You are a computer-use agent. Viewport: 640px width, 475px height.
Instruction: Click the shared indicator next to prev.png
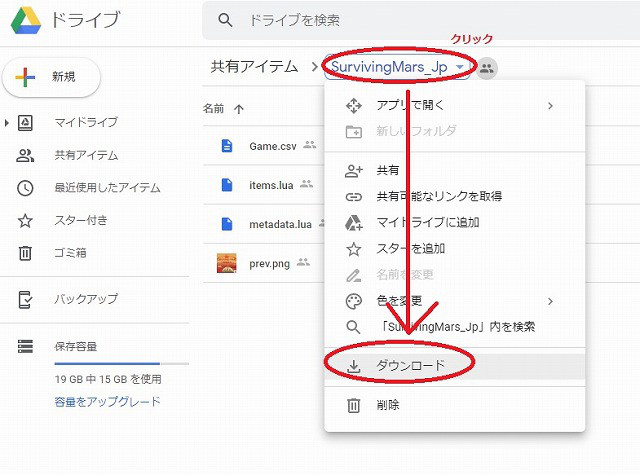click(x=303, y=262)
